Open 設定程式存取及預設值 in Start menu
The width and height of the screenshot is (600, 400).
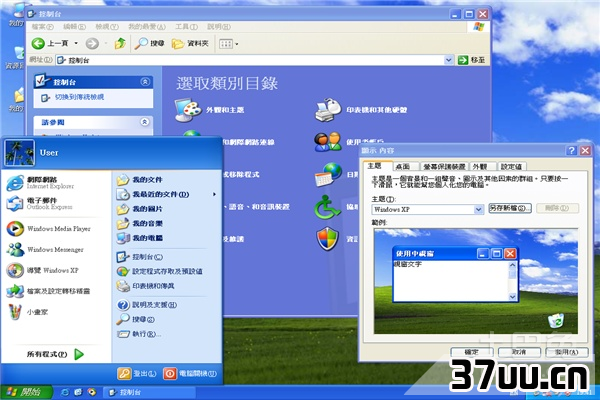159,271
